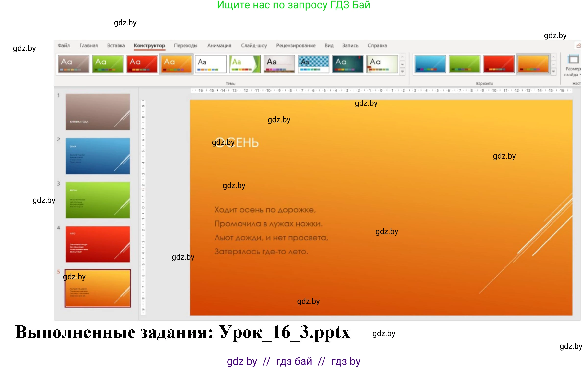Select the red color variant
The height and width of the screenshot is (368, 588).
(x=499, y=64)
